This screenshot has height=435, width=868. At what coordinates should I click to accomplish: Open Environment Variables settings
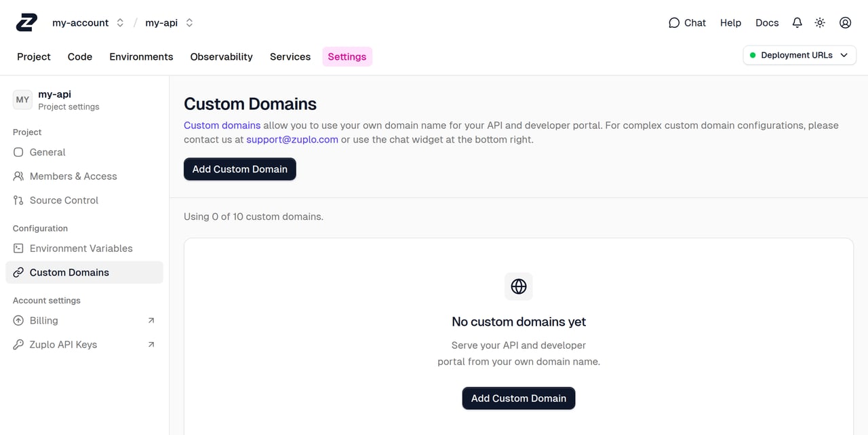(x=84, y=248)
